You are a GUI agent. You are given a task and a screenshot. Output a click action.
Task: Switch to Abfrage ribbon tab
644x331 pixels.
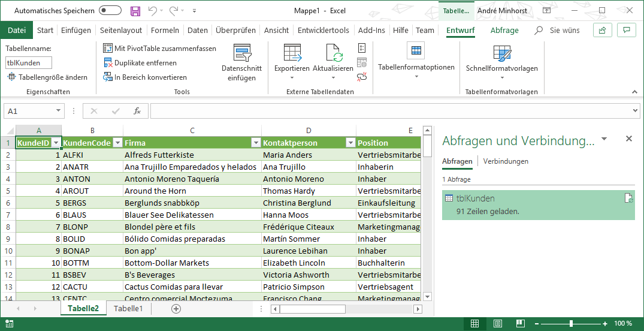click(x=504, y=31)
